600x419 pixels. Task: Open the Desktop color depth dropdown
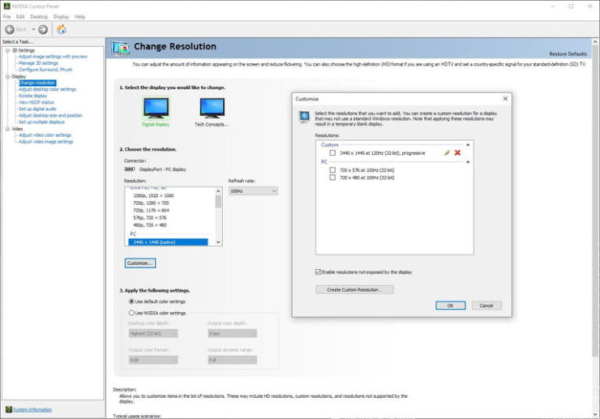coord(153,334)
